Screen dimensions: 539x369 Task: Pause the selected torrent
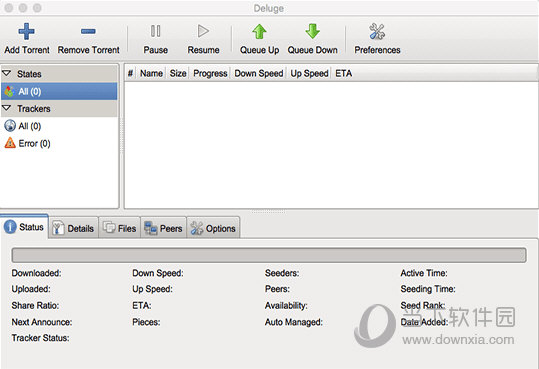point(155,39)
